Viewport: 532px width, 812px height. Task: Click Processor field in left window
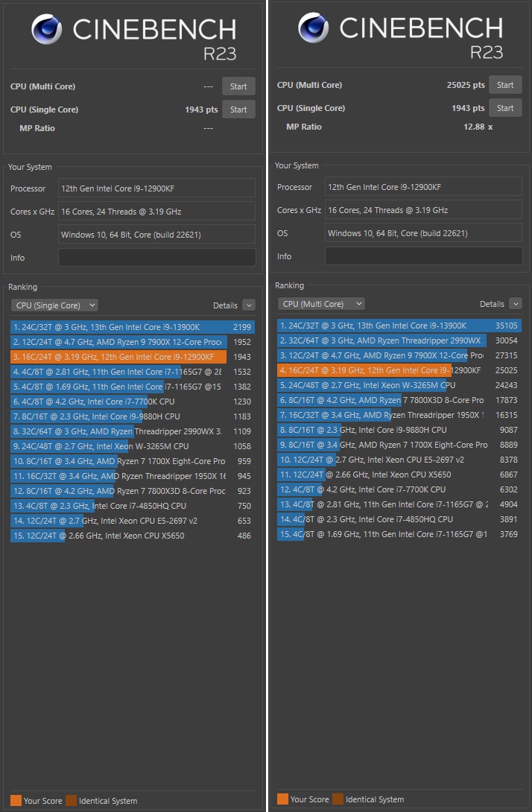tap(156, 188)
